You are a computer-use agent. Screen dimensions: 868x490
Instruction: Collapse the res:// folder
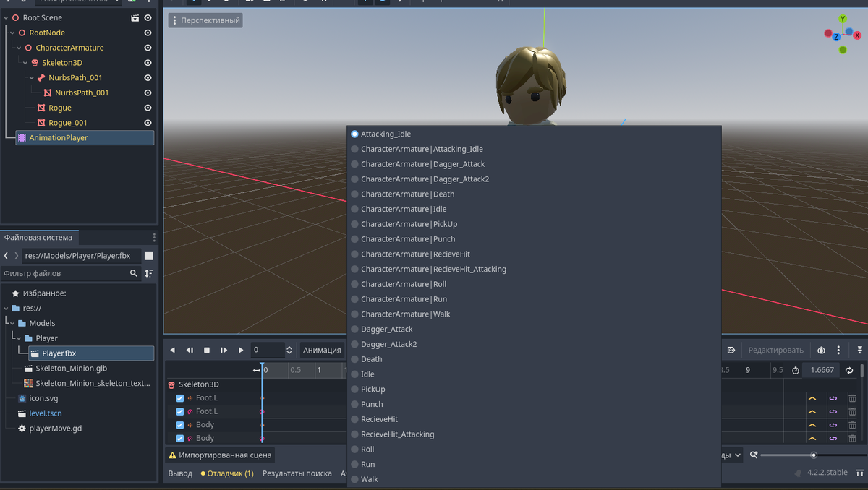click(x=6, y=308)
